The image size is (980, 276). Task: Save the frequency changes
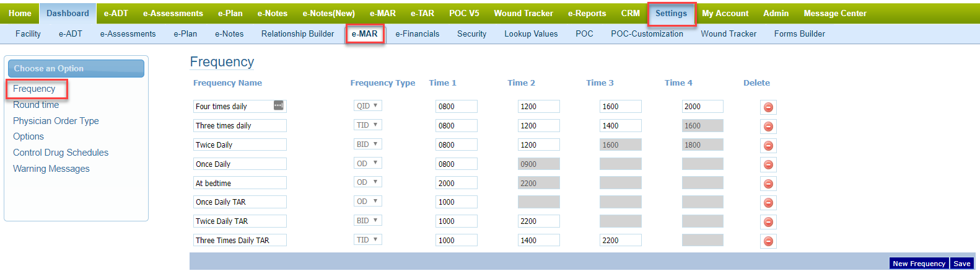pos(961,264)
